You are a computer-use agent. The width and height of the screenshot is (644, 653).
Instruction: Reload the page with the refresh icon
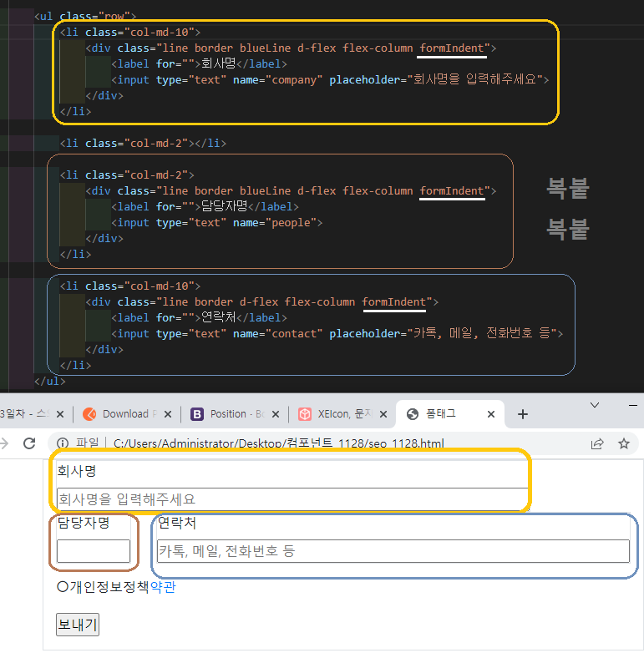(x=29, y=443)
